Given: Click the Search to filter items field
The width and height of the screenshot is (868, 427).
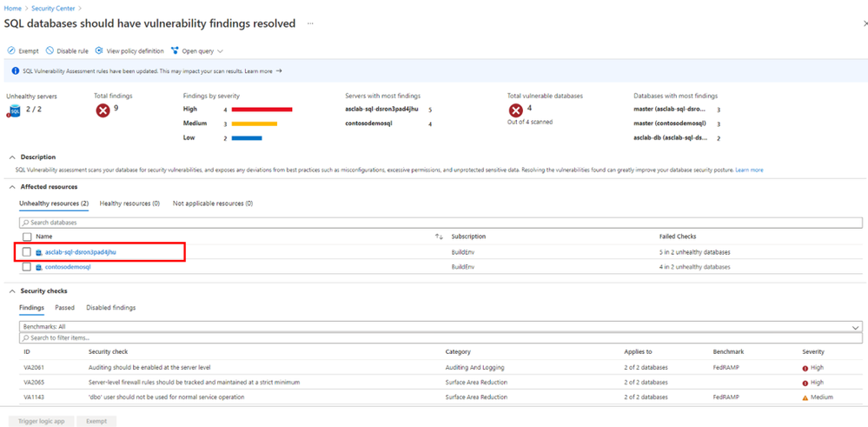Looking at the screenshot, I should coord(441,337).
